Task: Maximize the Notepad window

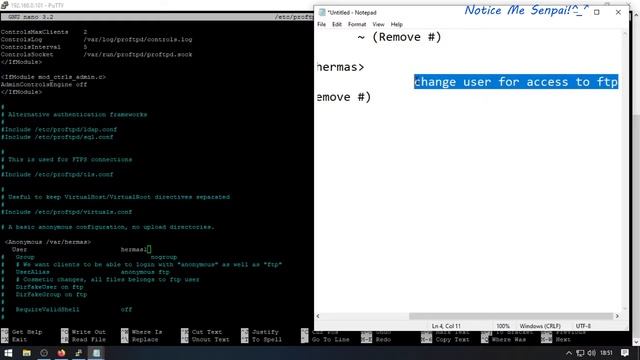Action: click(x=597, y=12)
